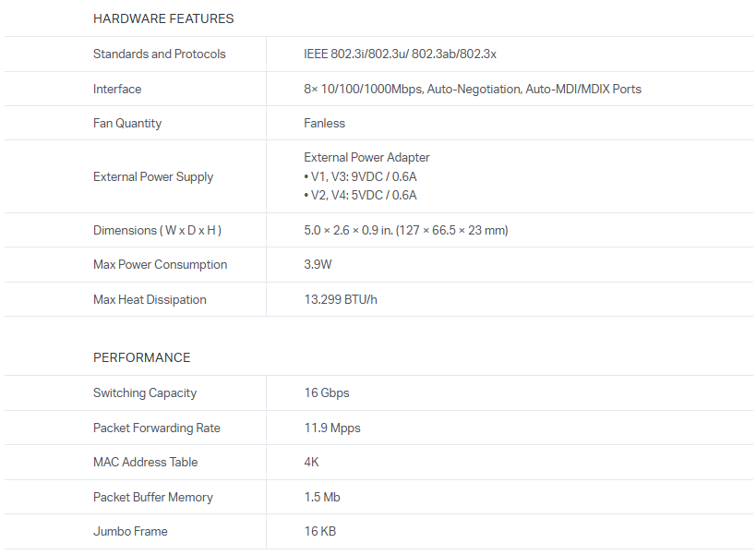Image resolution: width=756 pixels, height=555 pixels.
Task: Click the 16 Gbps switching capacity value
Action: pyautogui.click(x=327, y=393)
